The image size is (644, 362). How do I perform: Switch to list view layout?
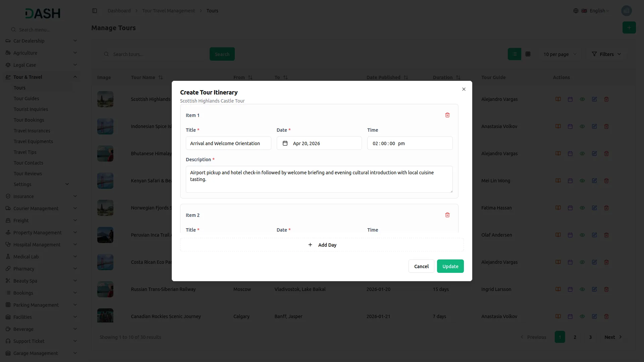(514, 54)
